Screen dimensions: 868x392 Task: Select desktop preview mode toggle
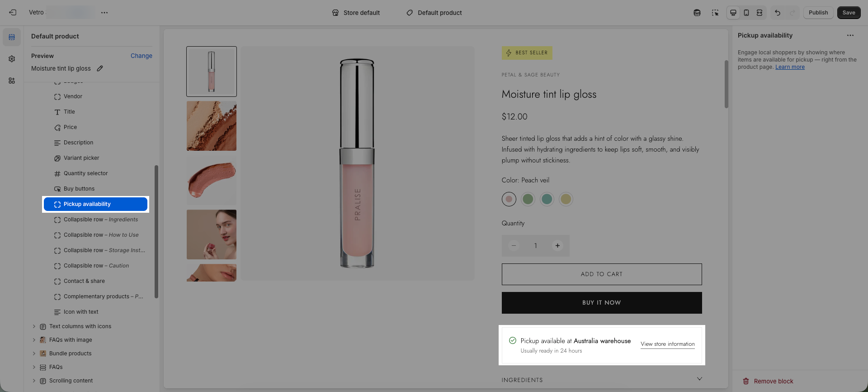(x=733, y=13)
